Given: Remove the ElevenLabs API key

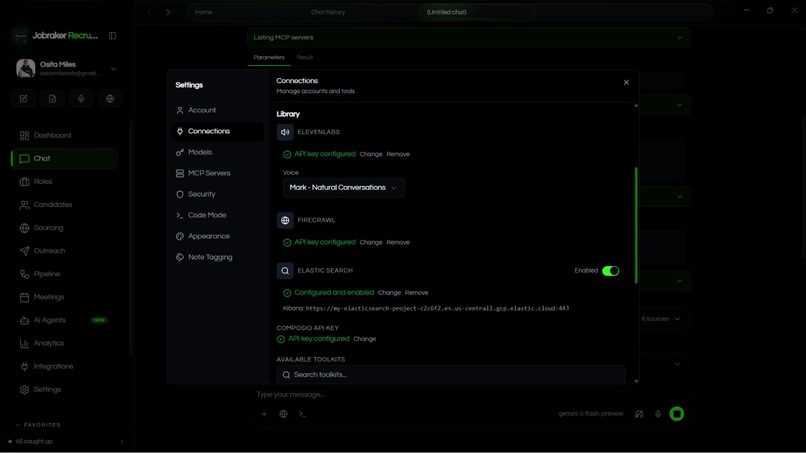Looking at the screenshot, I should pos(398,154).
